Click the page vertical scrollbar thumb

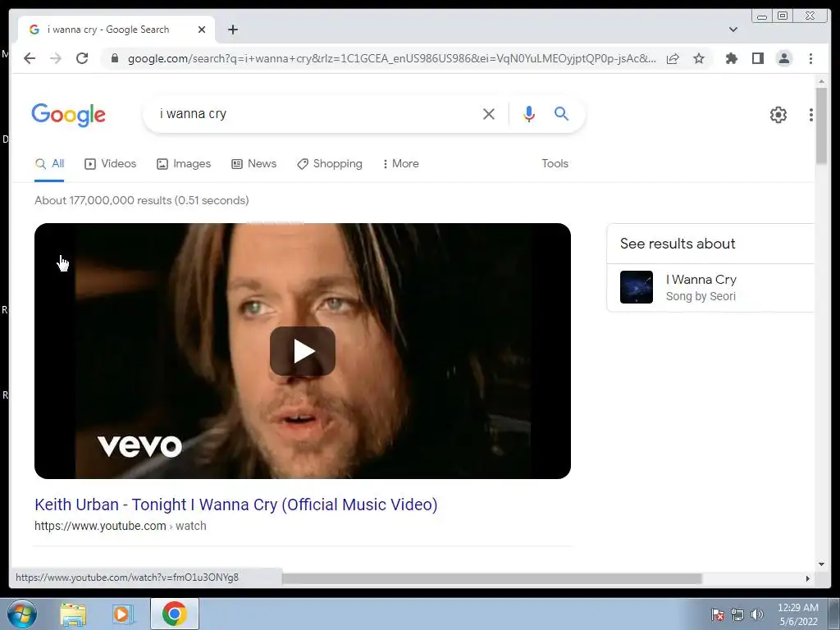(x=821, y=126)
